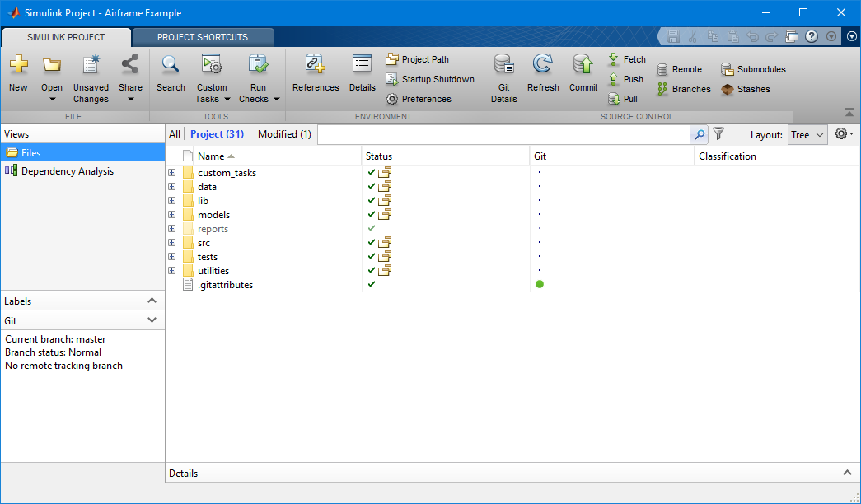Sort by Classification column header
This screenshot has height=504, width=861.
[776, 156]
